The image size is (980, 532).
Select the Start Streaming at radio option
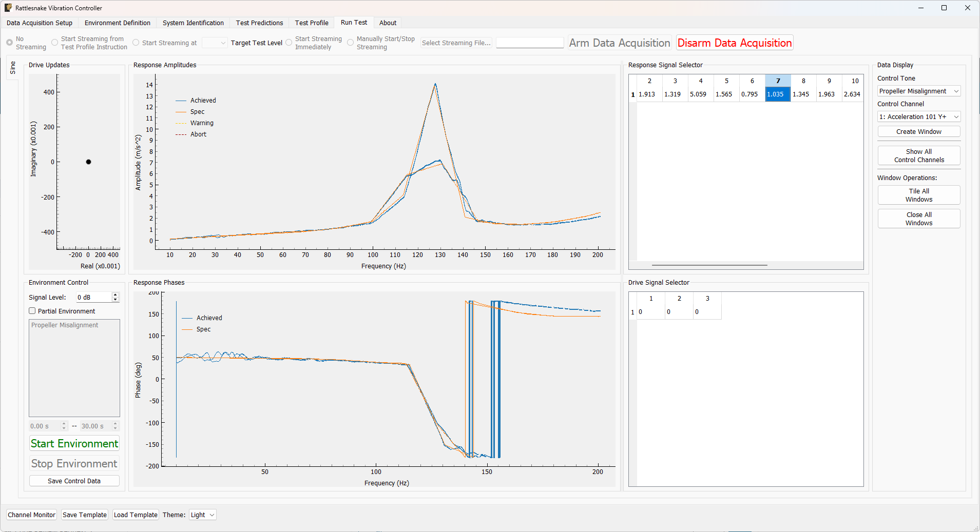click(x=165, y=43)
